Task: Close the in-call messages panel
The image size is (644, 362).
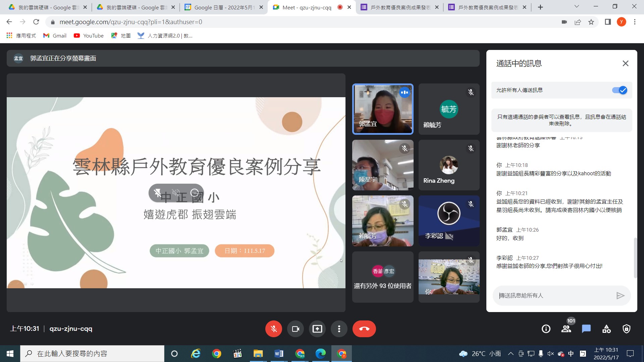Action: [x=626, y=63]
